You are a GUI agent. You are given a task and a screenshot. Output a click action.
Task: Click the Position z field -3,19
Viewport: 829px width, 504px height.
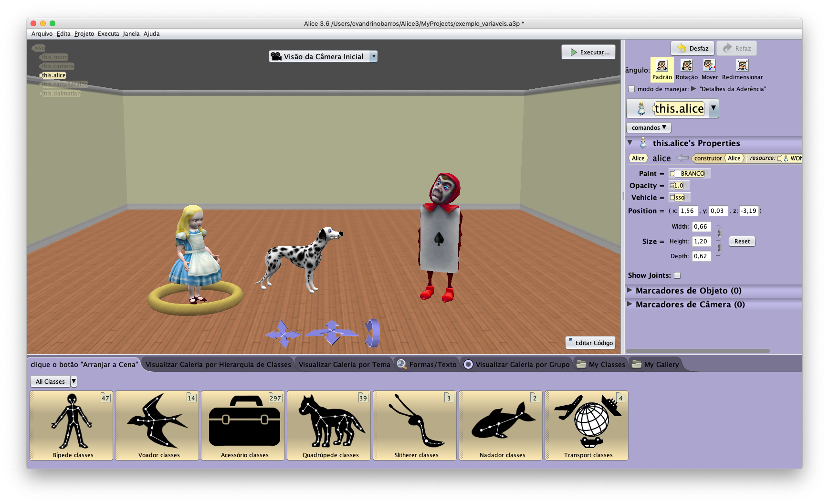point(749,211)
